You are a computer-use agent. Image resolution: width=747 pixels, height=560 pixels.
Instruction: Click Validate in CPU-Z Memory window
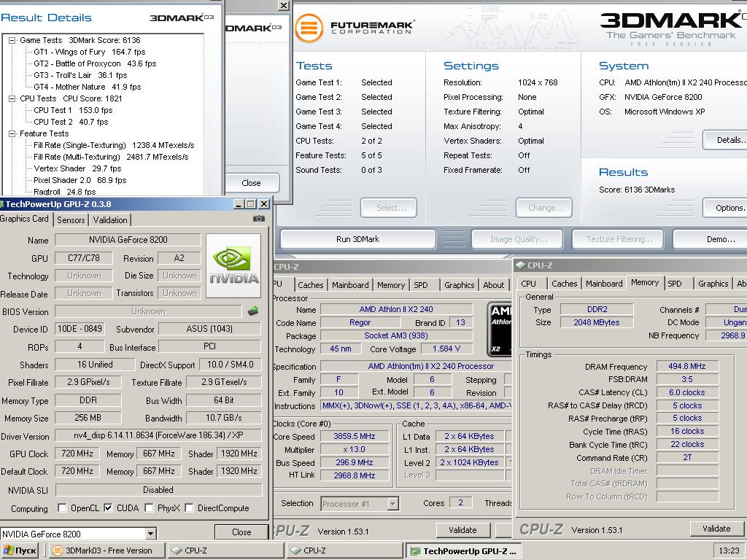(716, 529)
